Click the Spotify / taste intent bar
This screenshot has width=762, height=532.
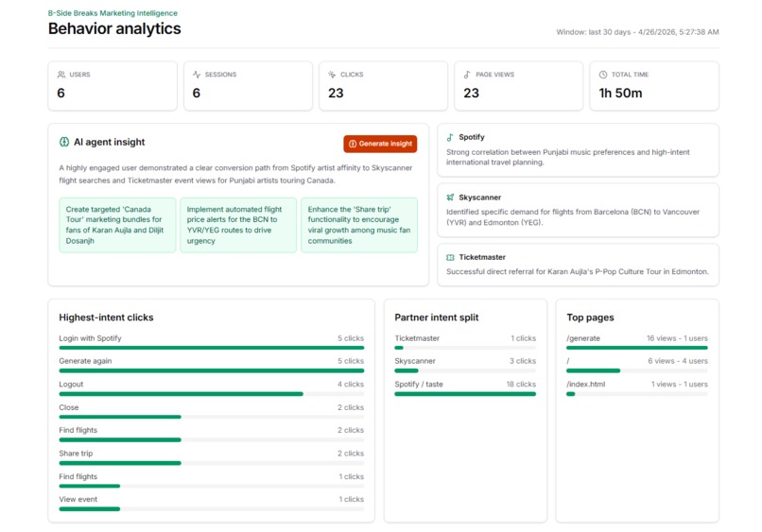coord(465,394)
